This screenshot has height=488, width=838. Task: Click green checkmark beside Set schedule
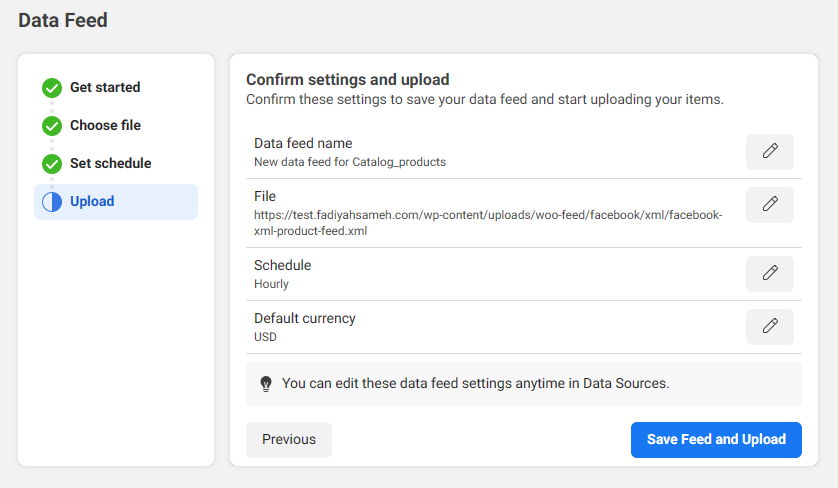tap(52, 164)
